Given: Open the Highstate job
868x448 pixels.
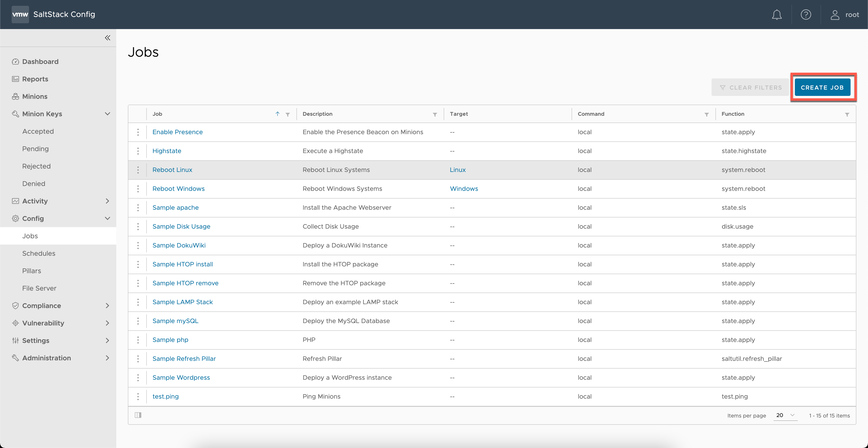Looking at the screenshot, I should [x=167, y=151].
